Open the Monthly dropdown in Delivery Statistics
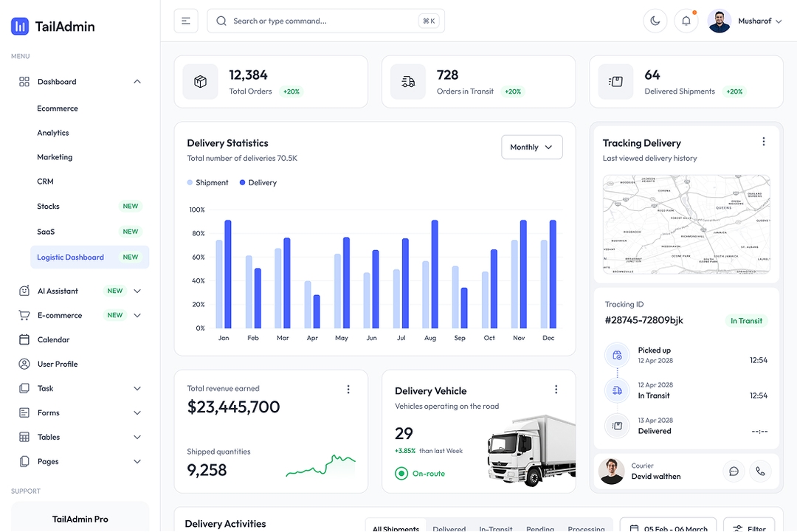797x532 pixels. click(x=531, y=147)
